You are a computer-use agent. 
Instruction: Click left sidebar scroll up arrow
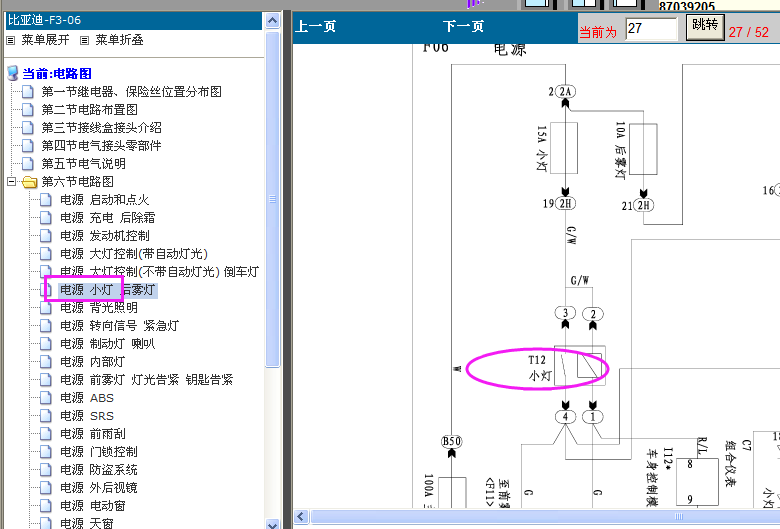272,20
